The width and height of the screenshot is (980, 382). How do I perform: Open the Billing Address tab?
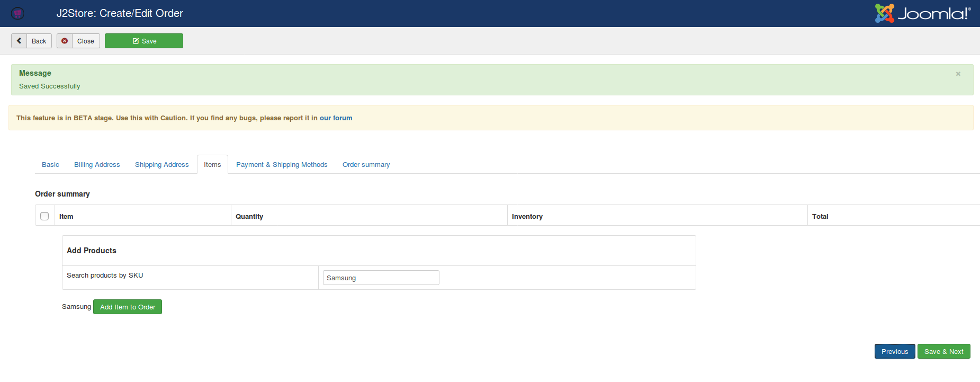click(x=97, y=165)
